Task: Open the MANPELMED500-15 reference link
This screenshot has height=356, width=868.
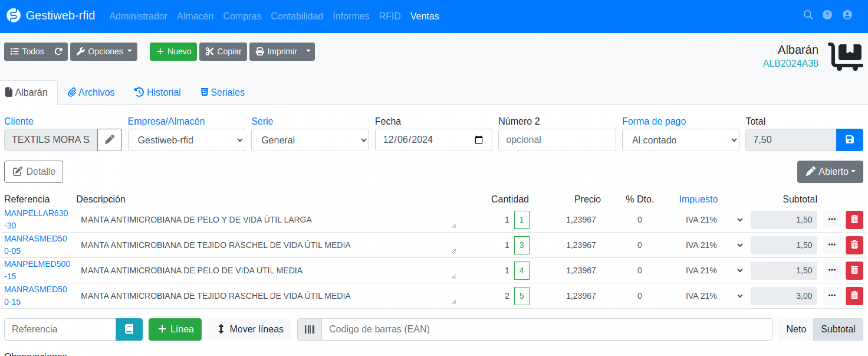Action: coord(37,270)
